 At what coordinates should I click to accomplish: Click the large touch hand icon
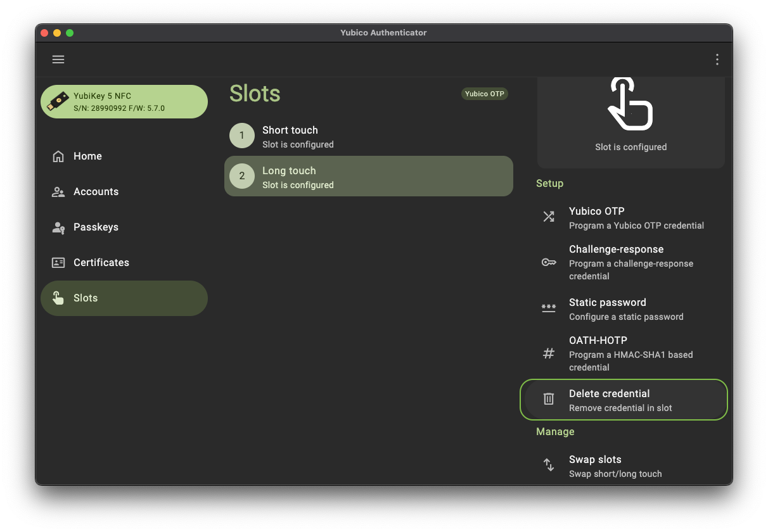(630, 104)
